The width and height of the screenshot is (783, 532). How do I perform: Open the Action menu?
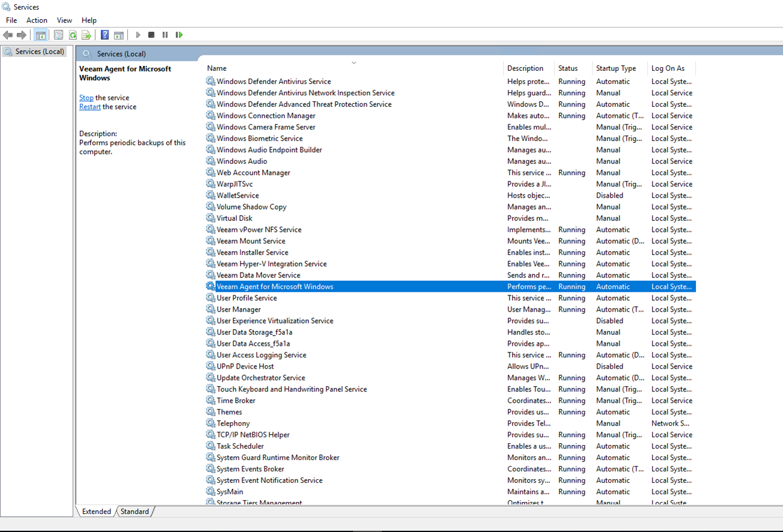coord(37,20)
